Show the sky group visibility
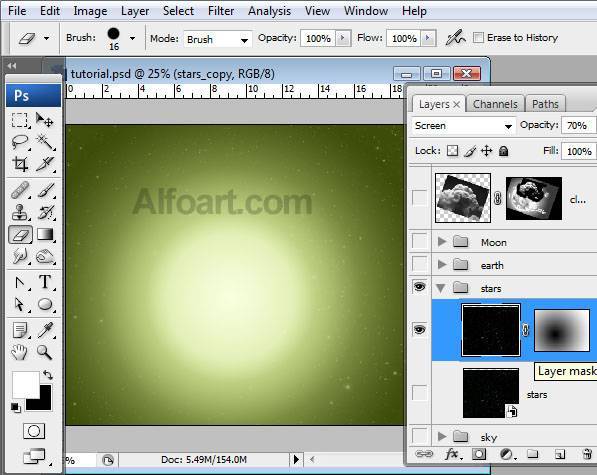 click(420, 435)
